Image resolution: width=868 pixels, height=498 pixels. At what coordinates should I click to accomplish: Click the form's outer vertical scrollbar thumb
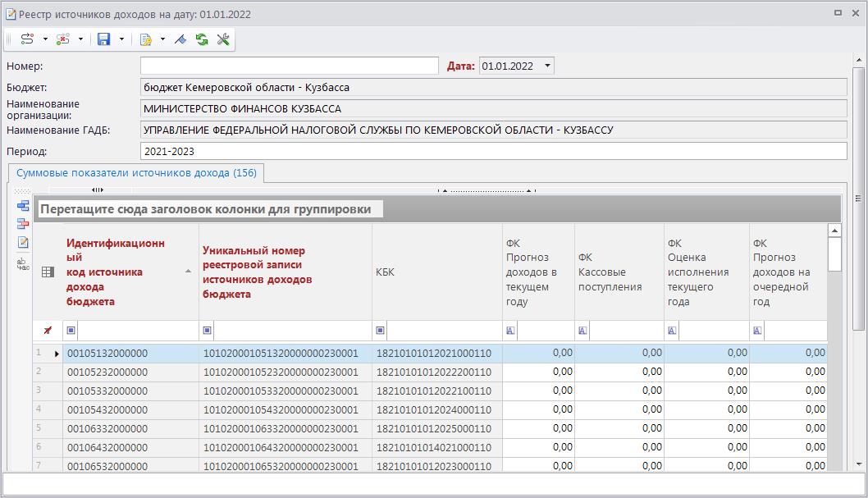point(859,198)
